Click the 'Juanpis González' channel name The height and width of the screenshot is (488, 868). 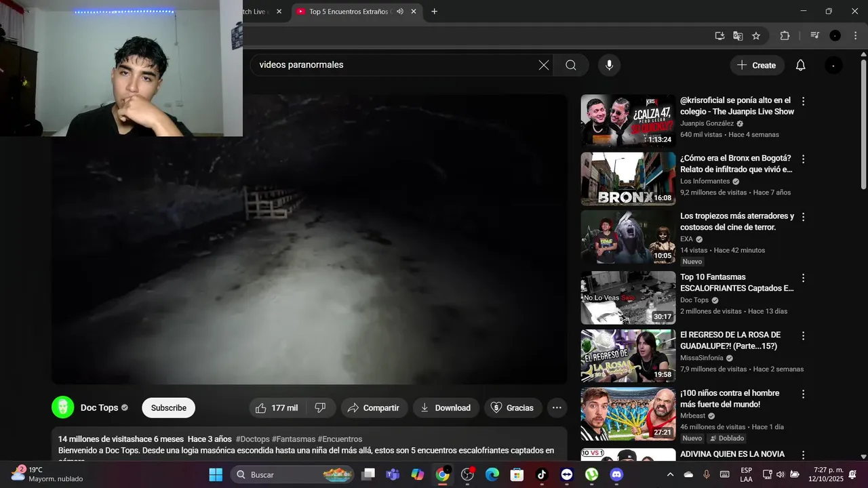(707, 123)
